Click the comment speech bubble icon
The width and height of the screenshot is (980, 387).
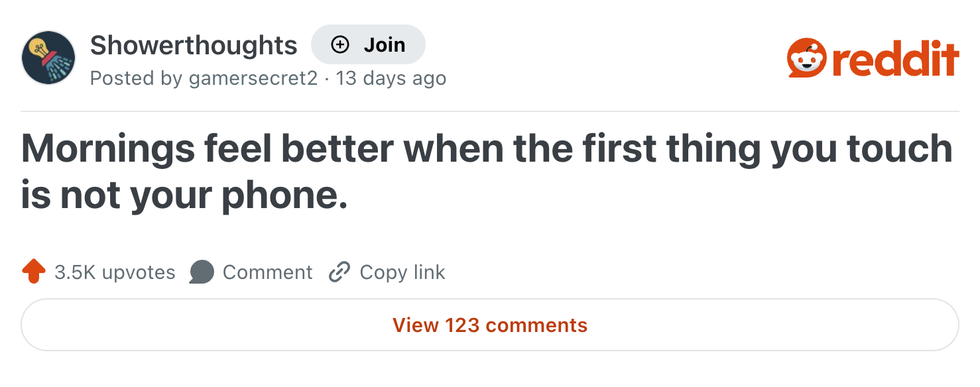(202, 272)
